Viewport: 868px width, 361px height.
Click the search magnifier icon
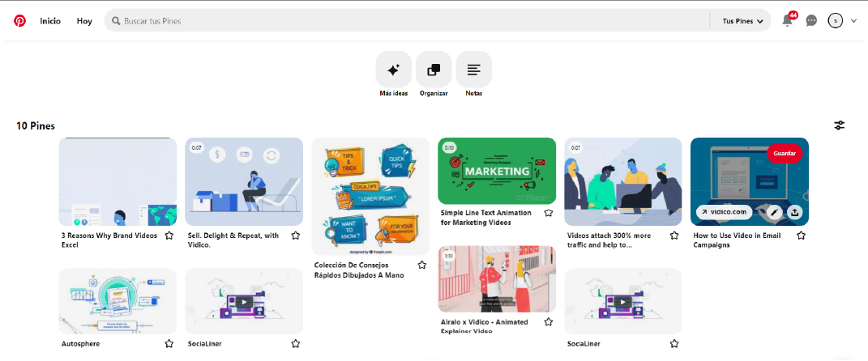click(116, 21)
